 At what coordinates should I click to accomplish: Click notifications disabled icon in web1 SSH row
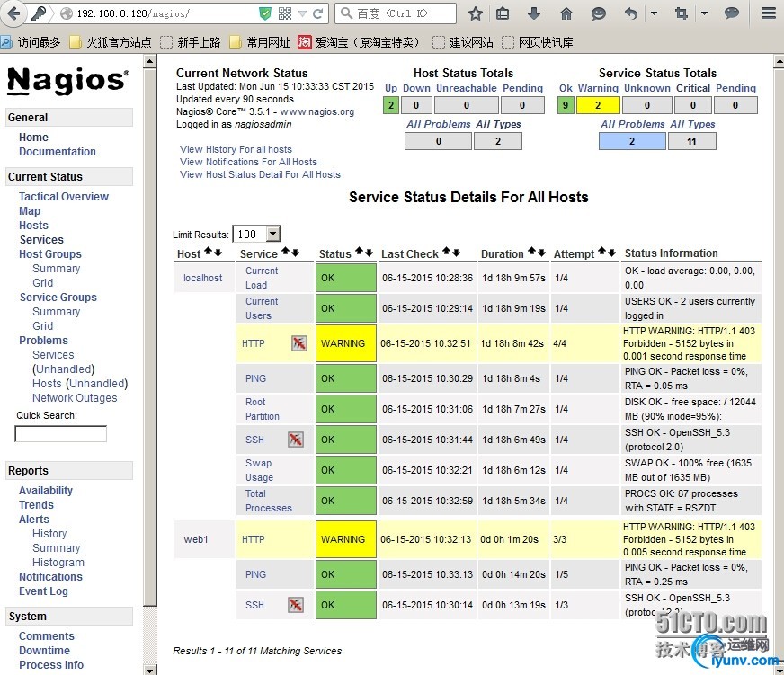tap(296, 605)
